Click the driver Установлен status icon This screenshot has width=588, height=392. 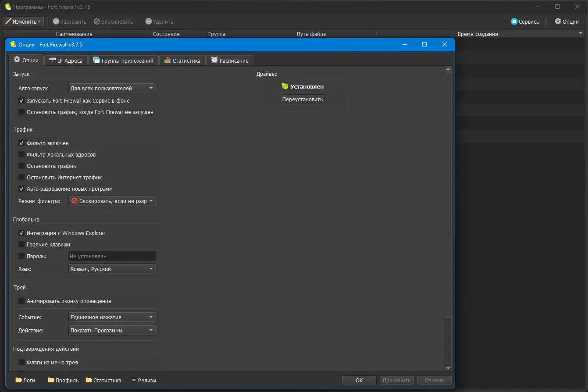tap(285, 86)
